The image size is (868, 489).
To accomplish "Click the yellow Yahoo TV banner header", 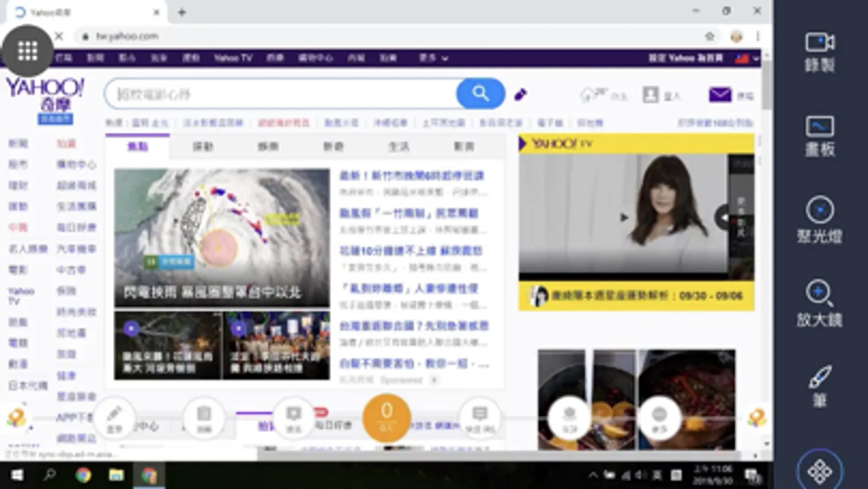I will point(636,143).
